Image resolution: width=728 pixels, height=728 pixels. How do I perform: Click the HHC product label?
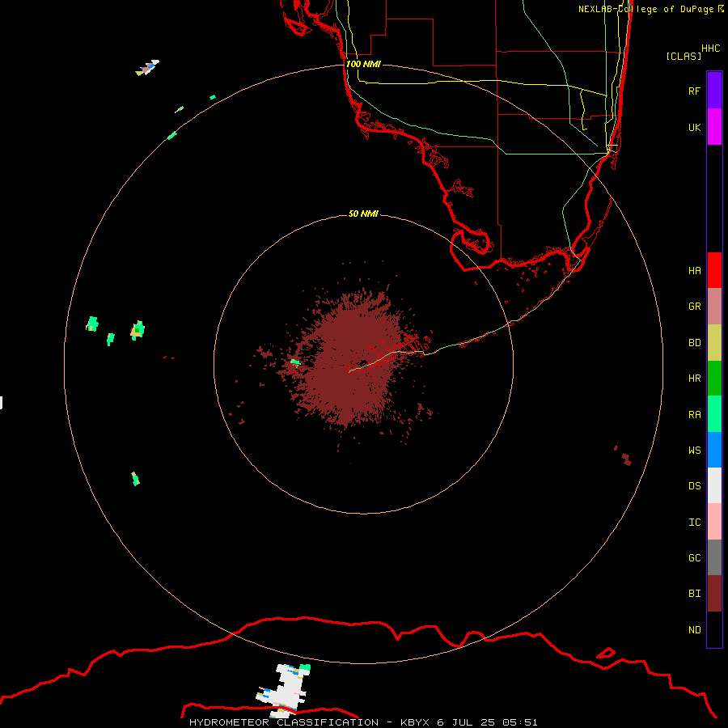pyautogui.click(x=710, y=49)
